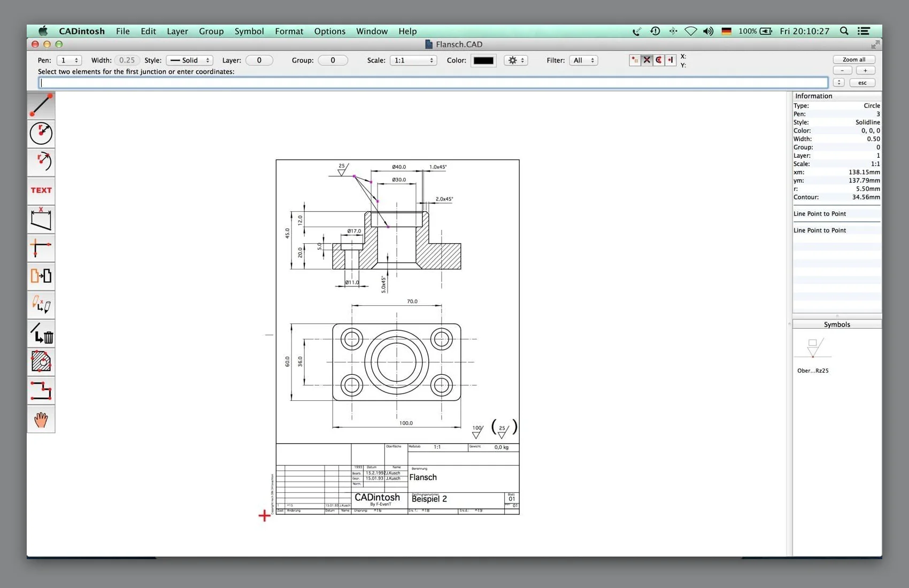Toggle perpendicular snap button
The width and height of the screenshot is (909, 588).
tap(670, 60)
